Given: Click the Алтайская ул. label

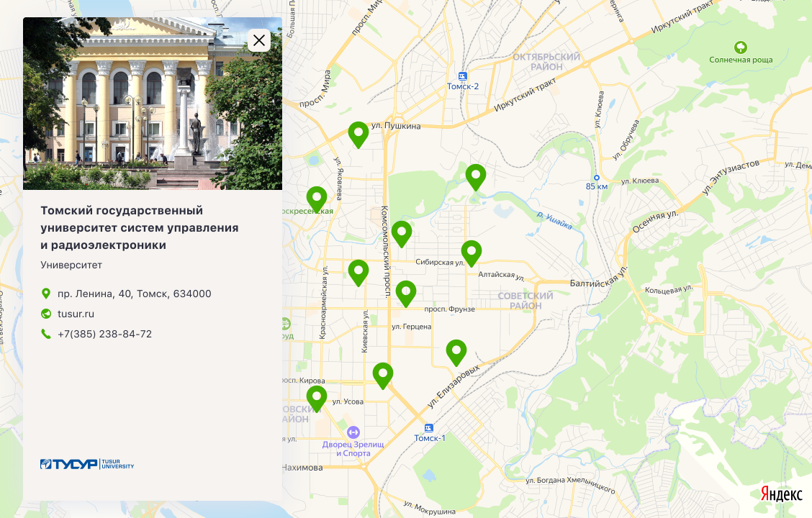Looking at the screenshot, I should pos(501,276).
